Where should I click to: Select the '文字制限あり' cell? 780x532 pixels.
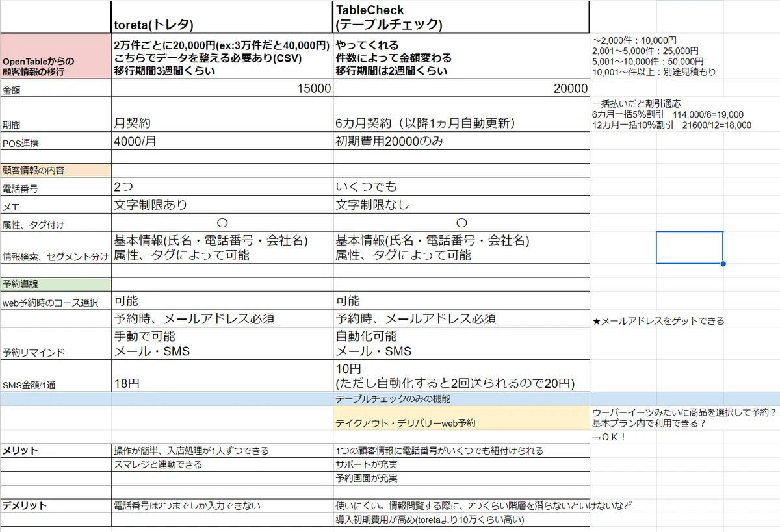222,205
